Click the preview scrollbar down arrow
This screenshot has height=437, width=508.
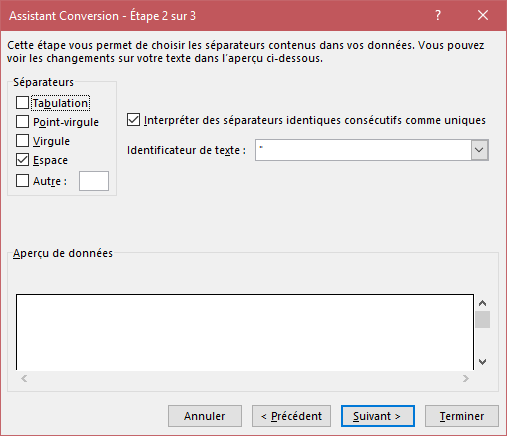point(482,362)
